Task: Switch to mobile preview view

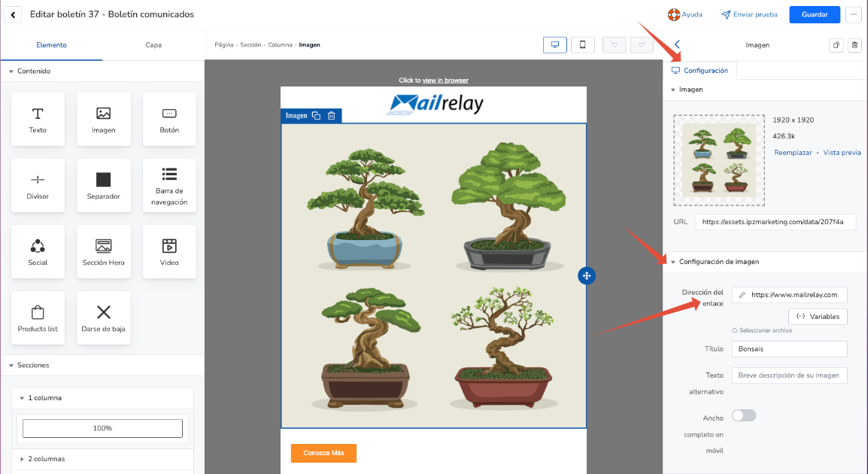Action: 582,45
